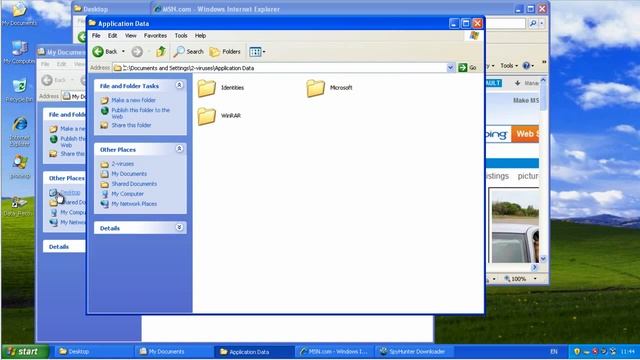Image resolution: width=640 pixels, height=360 pixels.
Task: Select the WinRAR folder
Action: pos(219,116)
